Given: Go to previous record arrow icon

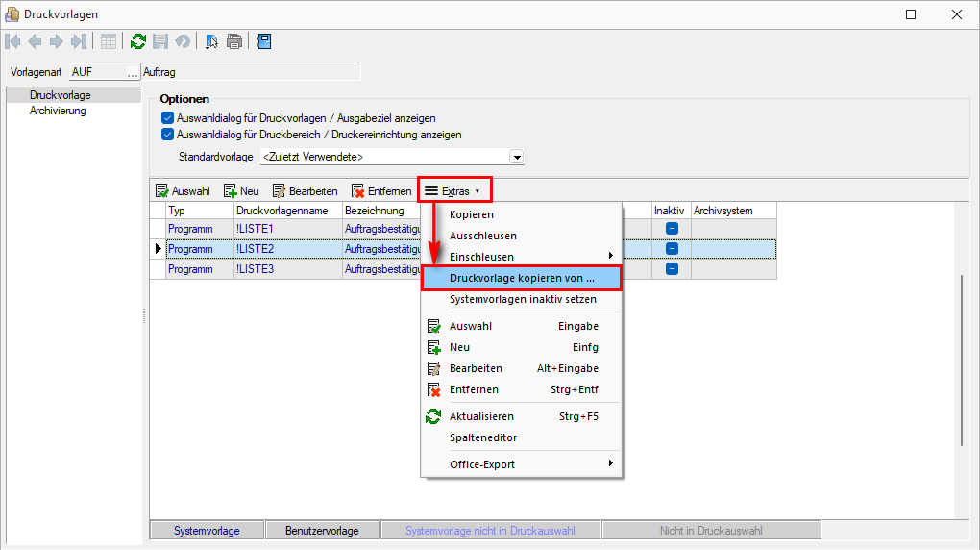Looking at the screenshot, I should (35, 42).
